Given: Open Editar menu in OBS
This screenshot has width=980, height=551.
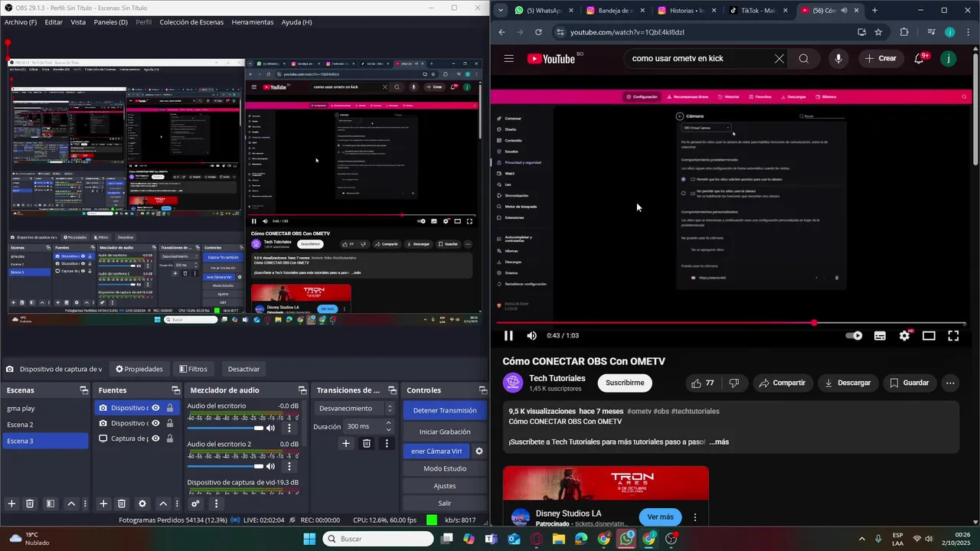Looking at the screenshot, I should coord(54,22).
